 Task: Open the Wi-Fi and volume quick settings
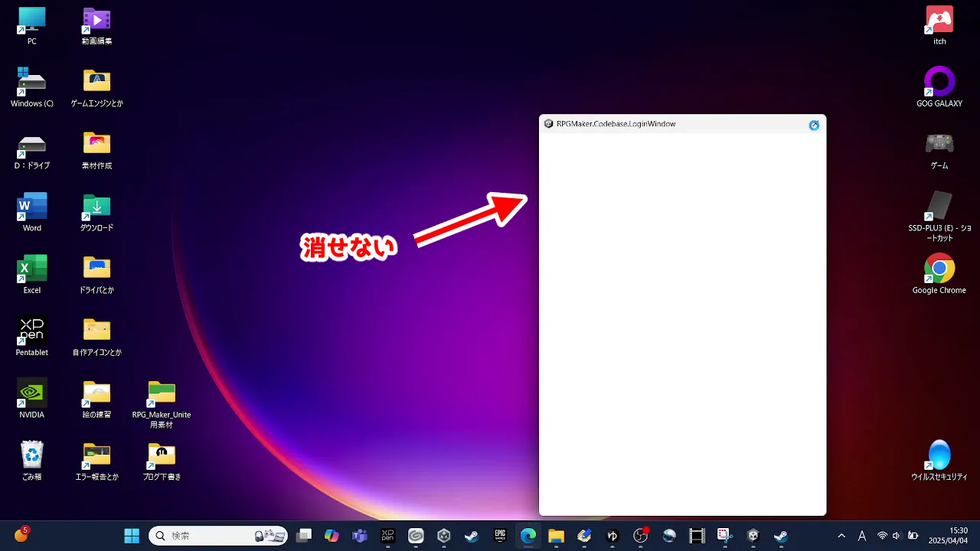click(888, 536)
